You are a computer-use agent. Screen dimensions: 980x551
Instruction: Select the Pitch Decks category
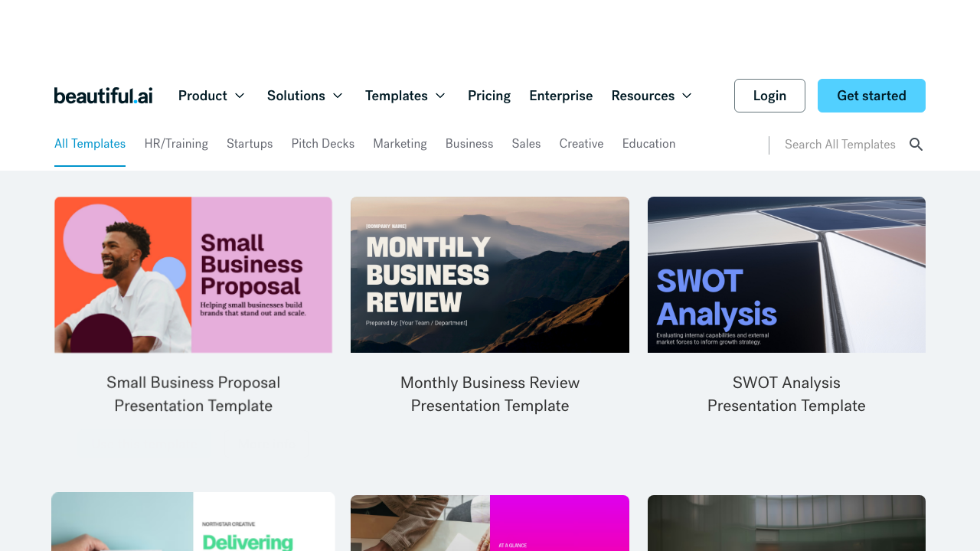coord(322,144)
